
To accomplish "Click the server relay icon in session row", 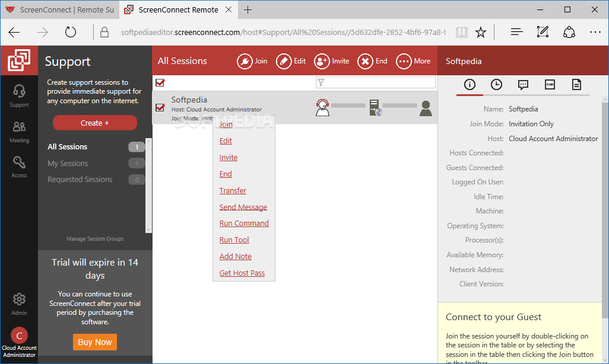I will pos(375,107).
